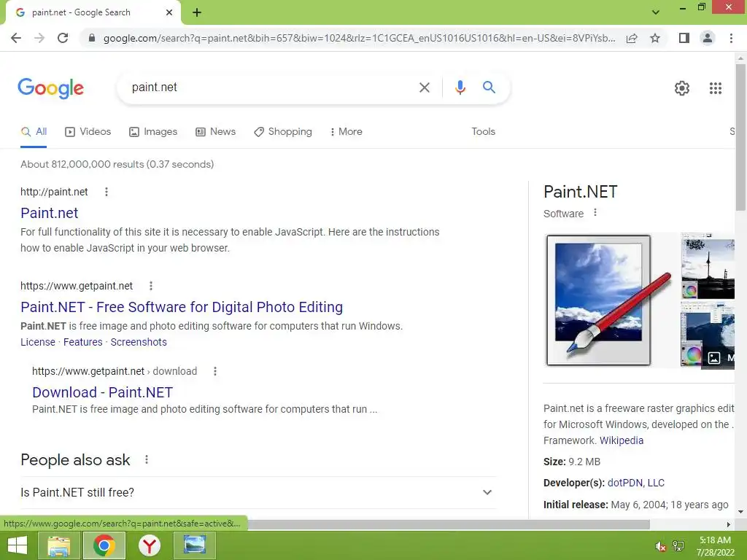
Task: Open the People also ask options menu
Action: tap(147, 460)
